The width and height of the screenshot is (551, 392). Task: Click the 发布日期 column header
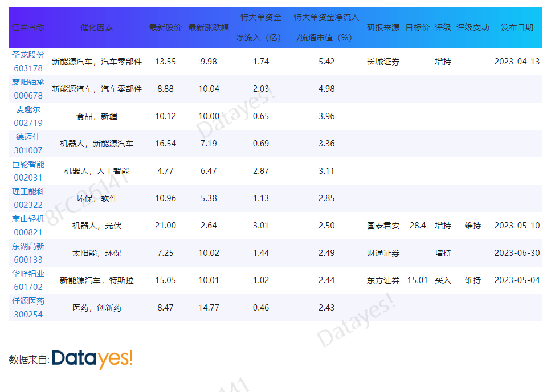coord(517,27)
